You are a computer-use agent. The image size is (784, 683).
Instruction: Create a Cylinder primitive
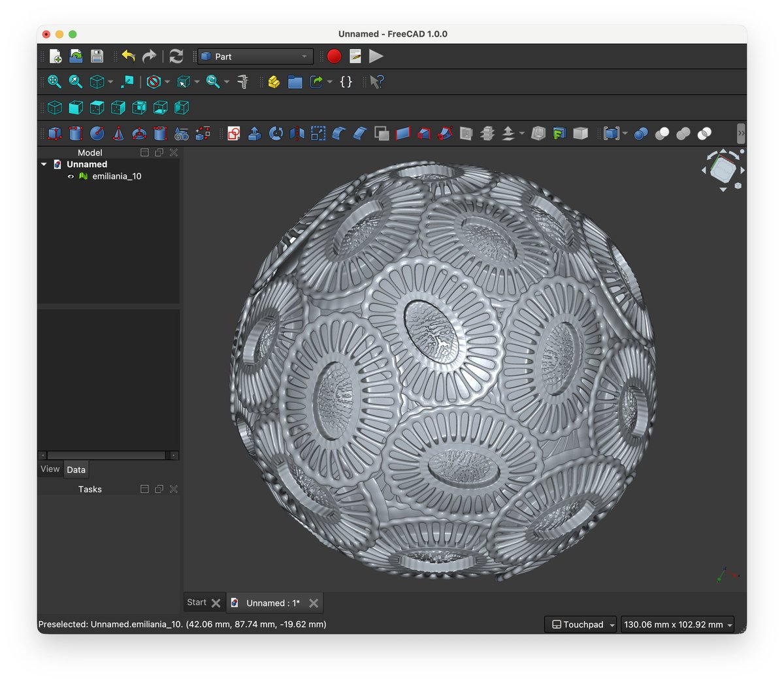point(76,133)
